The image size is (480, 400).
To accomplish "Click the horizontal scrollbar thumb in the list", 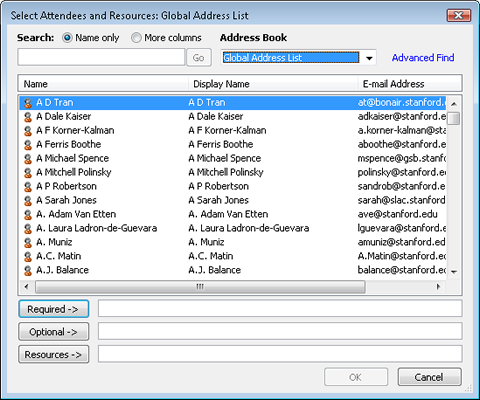I will tap(200, 287).
